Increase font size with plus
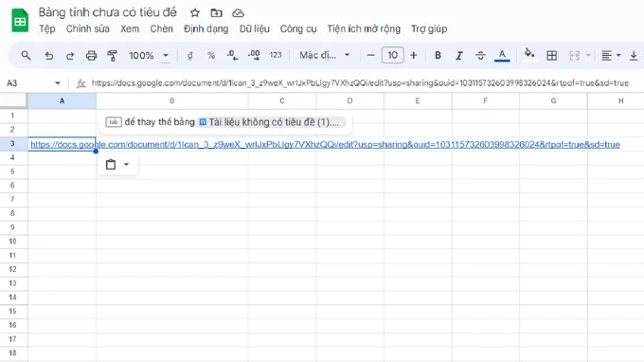Image resolution: width=644 pixels, height=362 pixels. point(414,55)
